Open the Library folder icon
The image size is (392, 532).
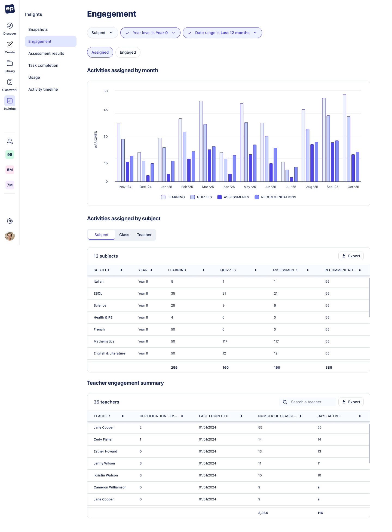pyautogui.click(x=10, y=63)
